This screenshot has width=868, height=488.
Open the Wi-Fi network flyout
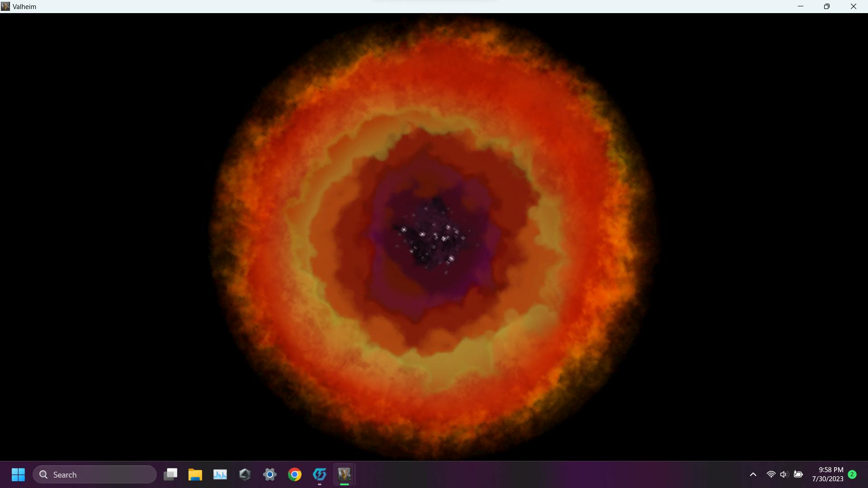pyautogui.click(x=771, y=474)
